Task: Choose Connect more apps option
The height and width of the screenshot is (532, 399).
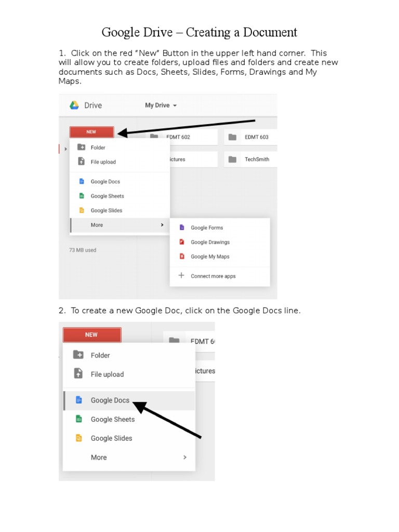Action: tap(220, 276)
